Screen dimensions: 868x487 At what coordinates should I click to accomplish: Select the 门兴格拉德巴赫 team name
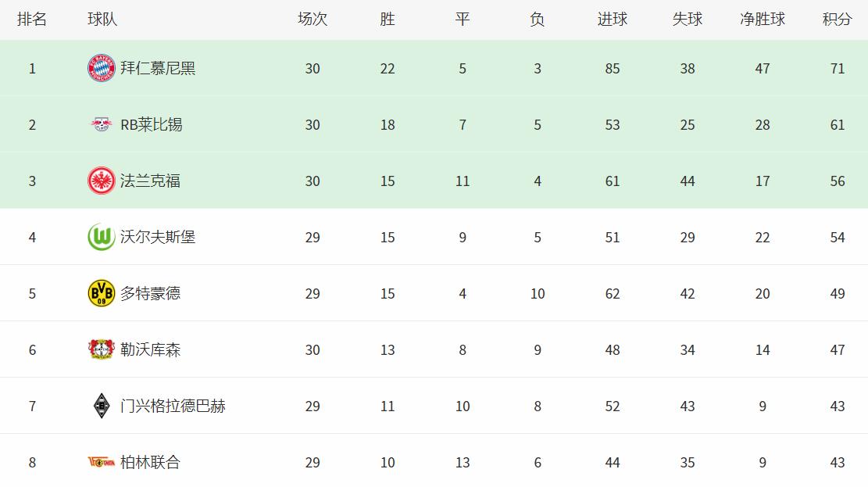pos(173,406)
